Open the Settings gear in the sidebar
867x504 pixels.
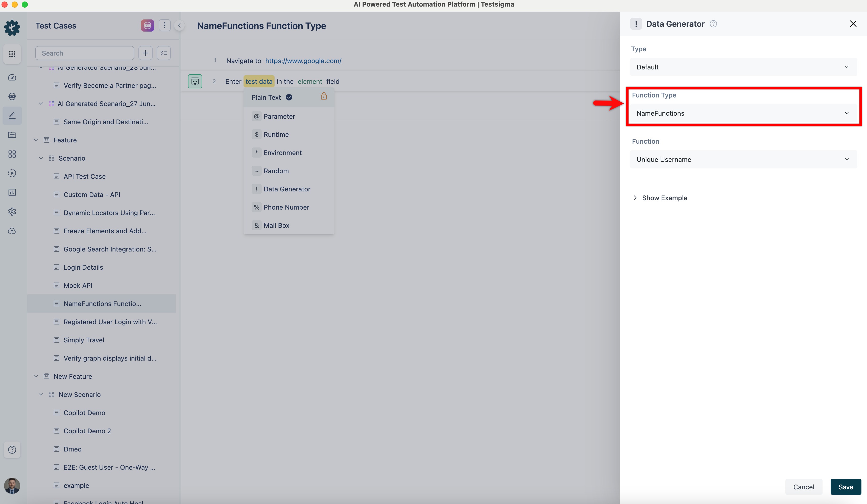pos(12,211)
